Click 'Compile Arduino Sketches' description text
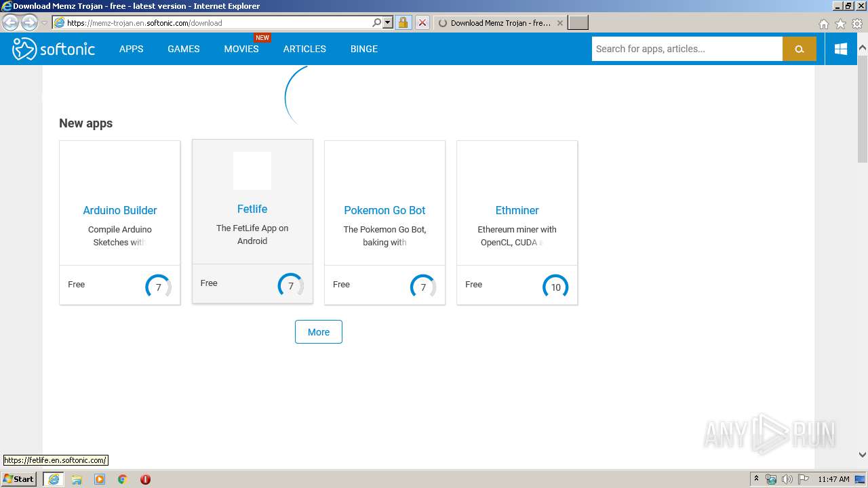This screenshot has height=488, width=868. tap(120, 236)
